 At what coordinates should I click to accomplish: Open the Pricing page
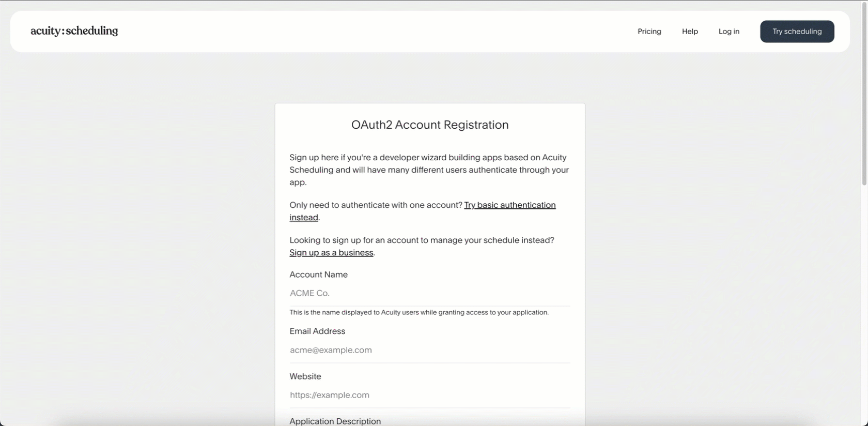(649, 32)
